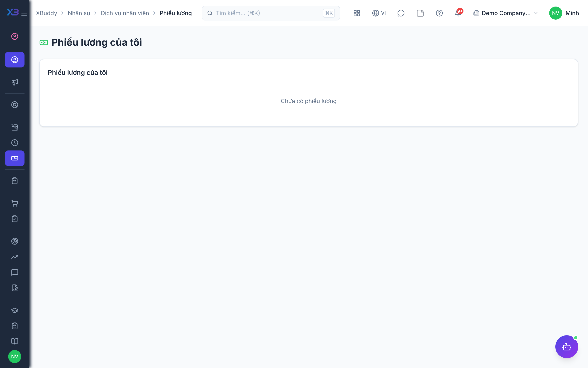Open the Minh user account menu
Screen dimensions: 588x368
(x=564, y=13)
